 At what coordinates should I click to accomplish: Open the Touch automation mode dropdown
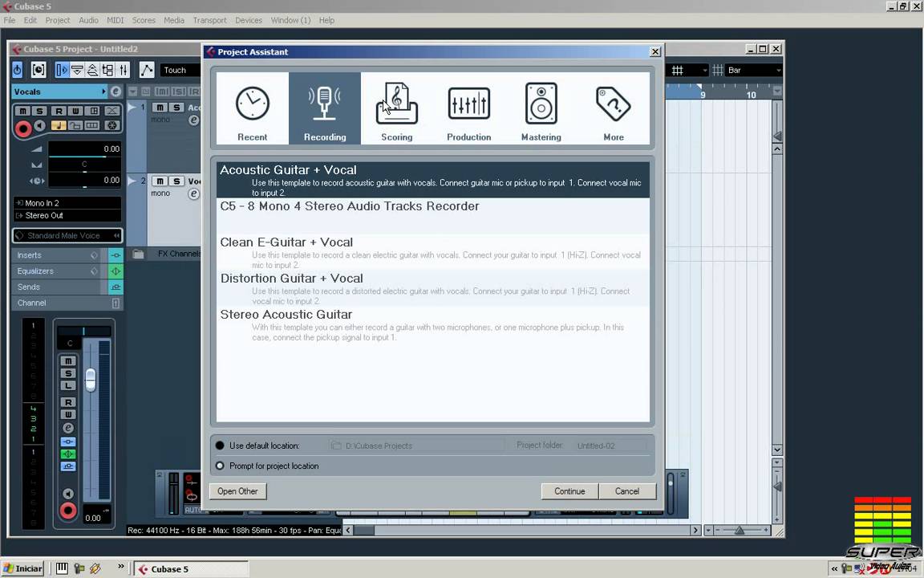180,70
